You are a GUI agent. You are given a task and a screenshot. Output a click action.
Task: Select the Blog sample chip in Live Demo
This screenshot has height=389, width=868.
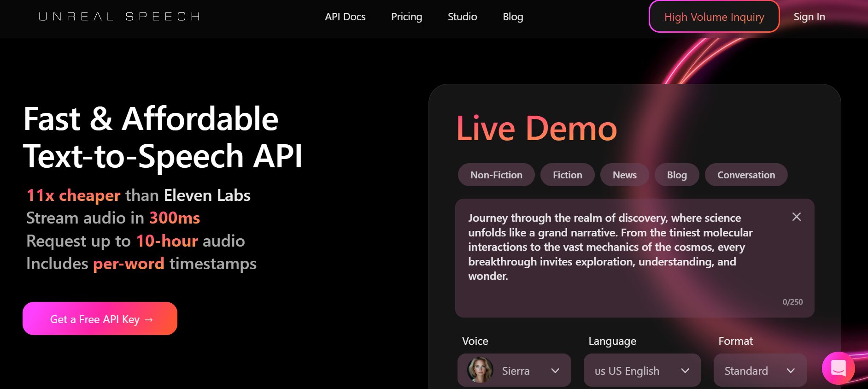(677, 175)
